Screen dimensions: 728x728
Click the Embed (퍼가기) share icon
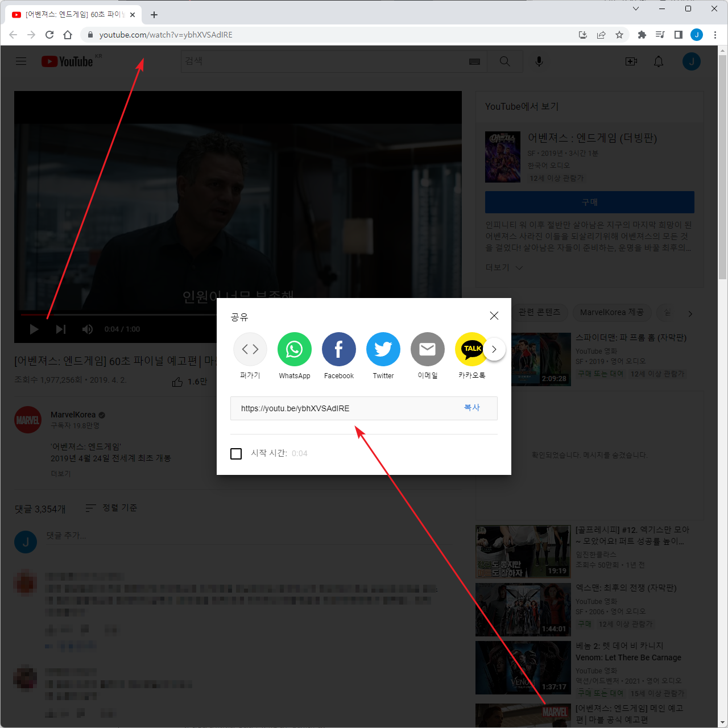250,349
